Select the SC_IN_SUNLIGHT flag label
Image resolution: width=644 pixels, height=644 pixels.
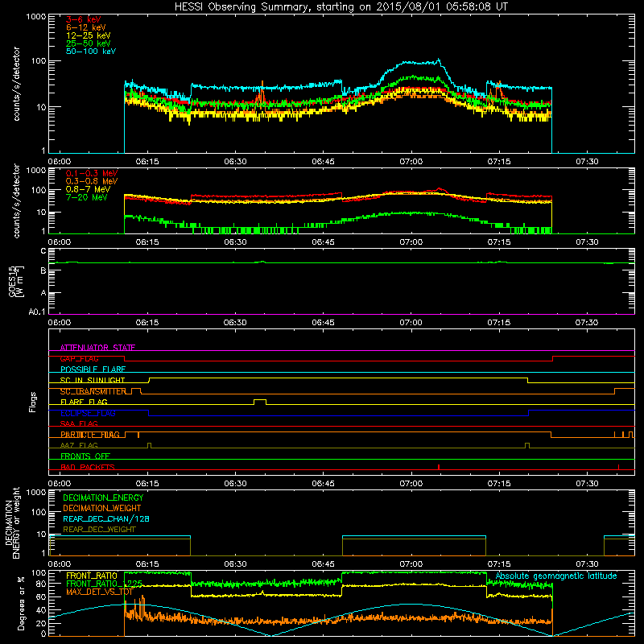tap(93, 380)
